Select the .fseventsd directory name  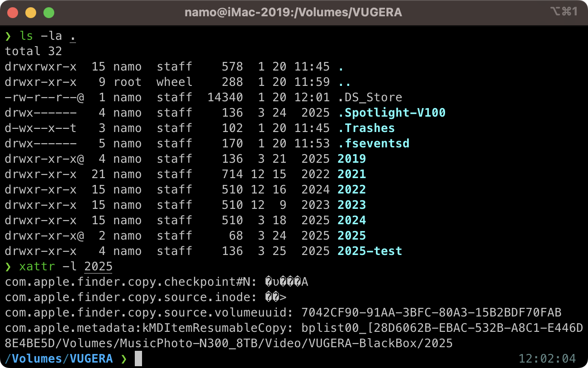click(x=373, y=144)
